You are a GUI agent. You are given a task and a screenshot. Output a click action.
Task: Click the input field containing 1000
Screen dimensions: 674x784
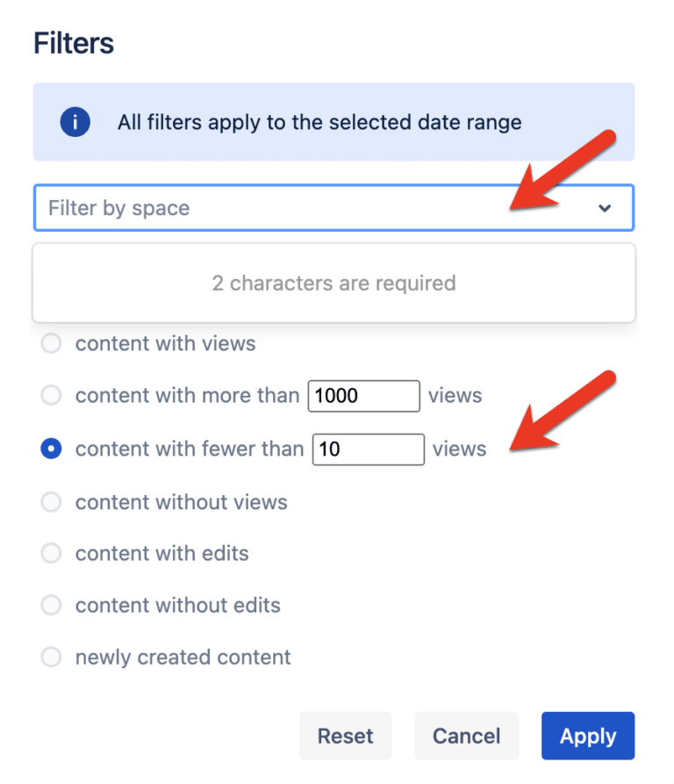click(363, 396)
